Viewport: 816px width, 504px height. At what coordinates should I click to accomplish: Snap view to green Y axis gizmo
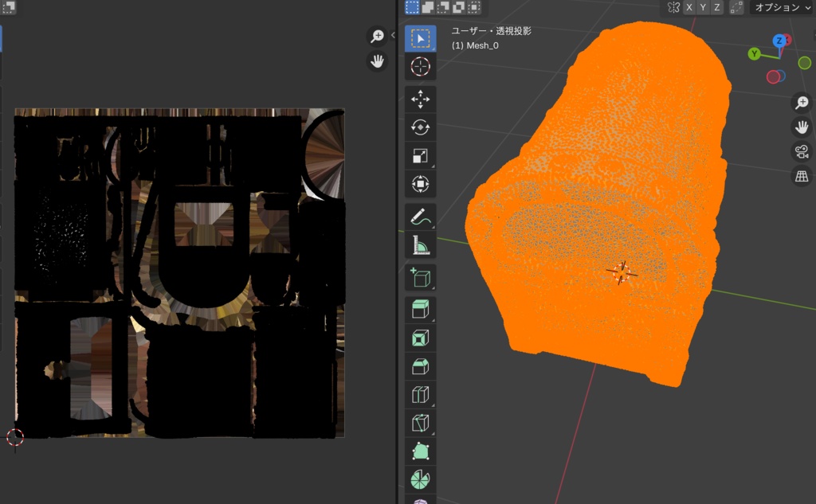[754, 53]
